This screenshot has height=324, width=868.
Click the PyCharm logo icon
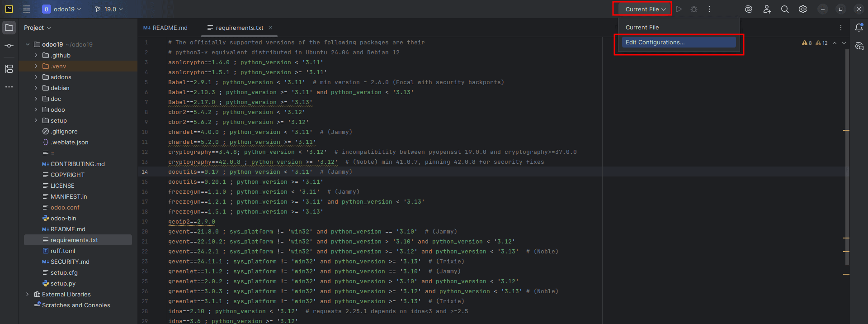[x=9, y=9]
